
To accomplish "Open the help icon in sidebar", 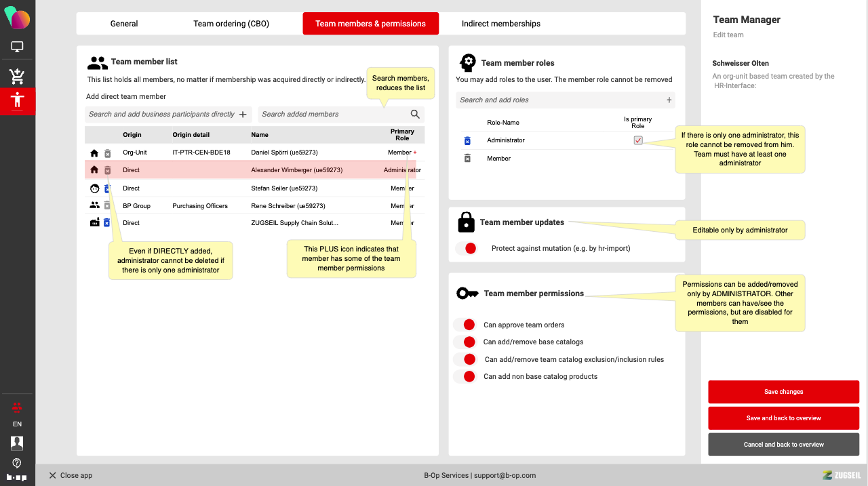I will tap(17, 463).
